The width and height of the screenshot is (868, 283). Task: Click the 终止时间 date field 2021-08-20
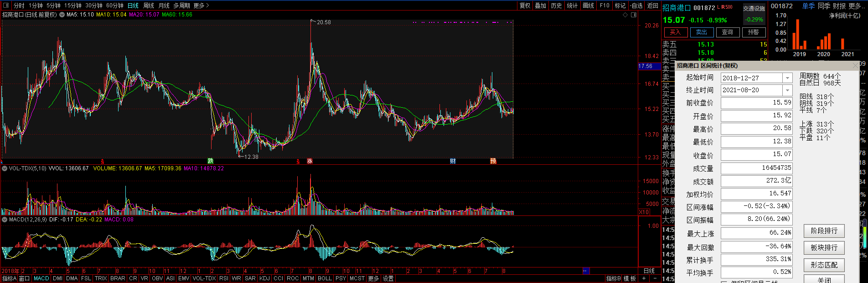click(751, 90)
